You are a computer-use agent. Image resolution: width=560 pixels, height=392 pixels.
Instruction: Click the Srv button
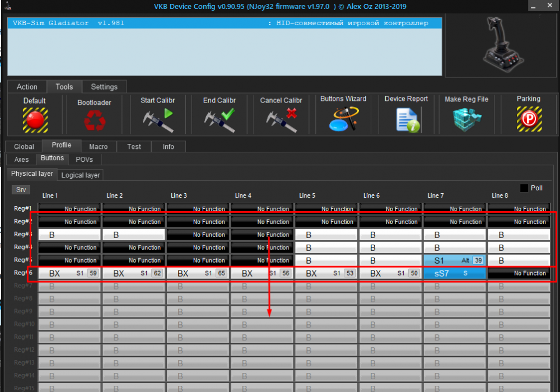click(x=21, y=190)
